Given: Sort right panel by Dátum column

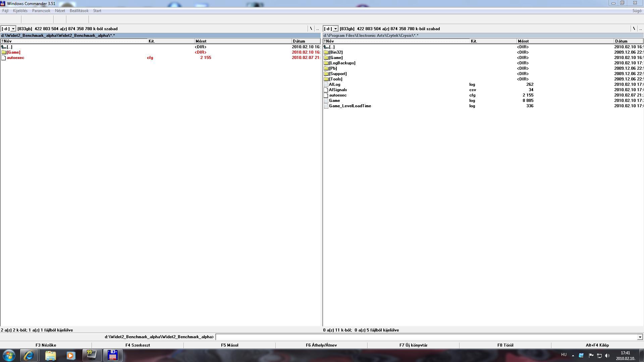Looking at the screenshot, I should click(x=629, y=41).
